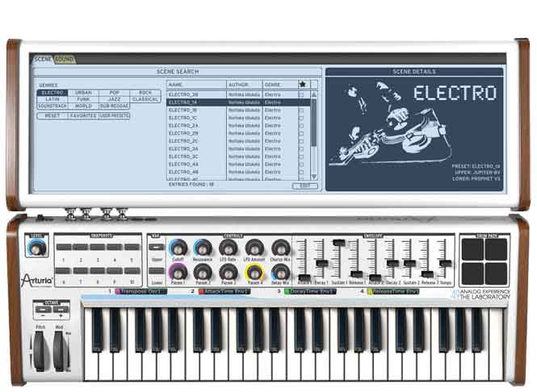Screen dimensions: 537x392
Task: Show USER PRESETS
Action: pyautogui.click(x=114, y=116)
